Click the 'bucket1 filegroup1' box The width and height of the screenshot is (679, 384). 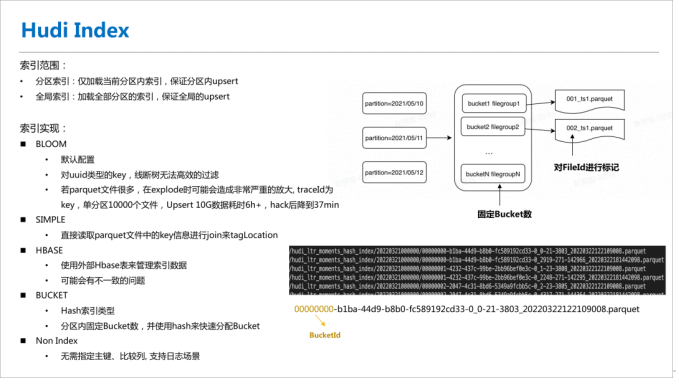[x=494, y=103]
